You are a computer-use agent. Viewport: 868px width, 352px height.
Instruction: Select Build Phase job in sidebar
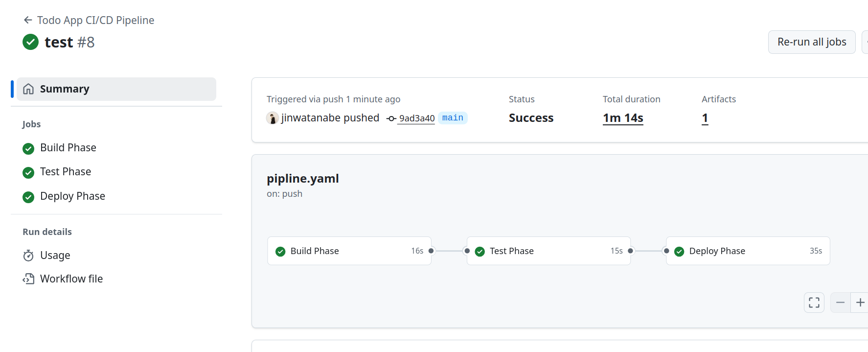[x=68, y=148]
